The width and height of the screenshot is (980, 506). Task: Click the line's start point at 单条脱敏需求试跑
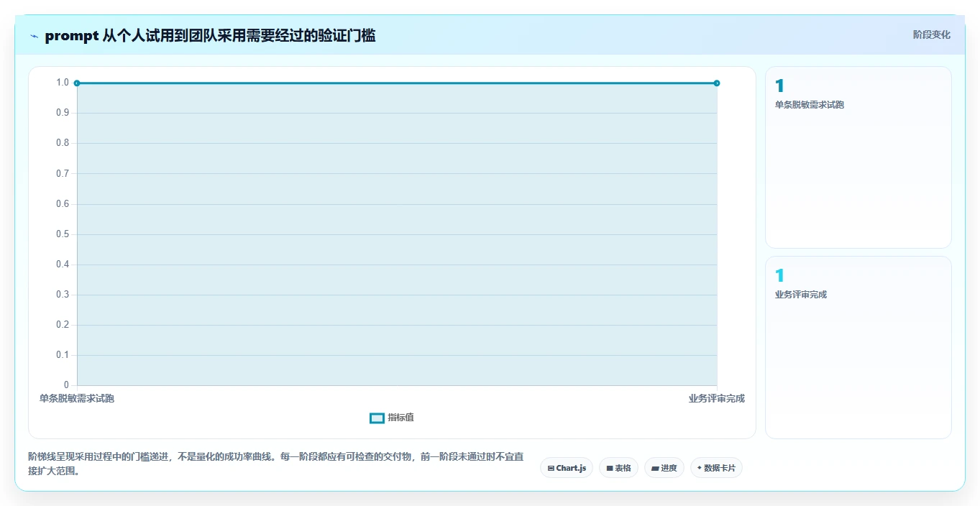(x=77, y=83)
